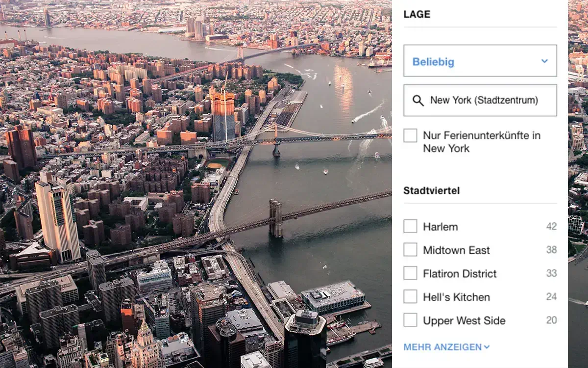The height and width of the screenshot is (368, 588).
Task: Expand the list with Mehr anzeigen
Action: (446, 347)
